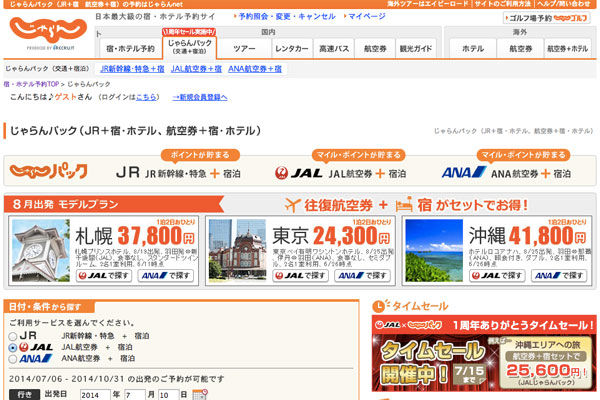600x400 pixels.
Task: Open the calendar icon beside departure date
Action: pos(200,394)
